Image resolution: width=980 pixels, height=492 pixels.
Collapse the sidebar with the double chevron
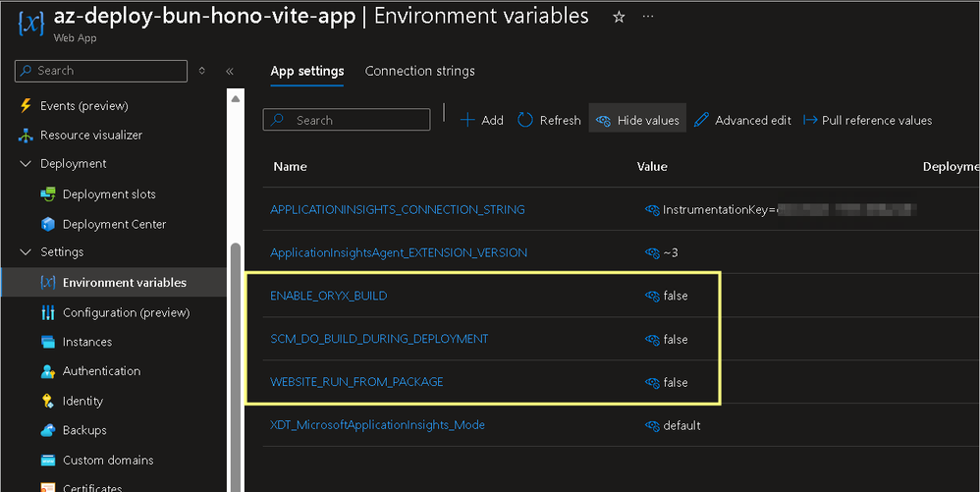point(230,71)
